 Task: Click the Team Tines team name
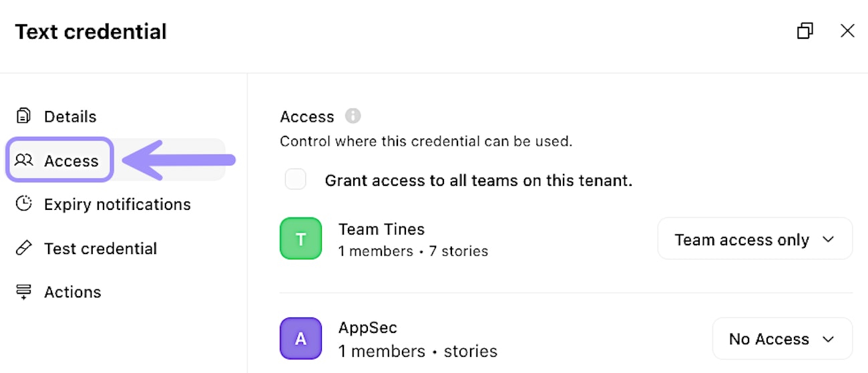point(381,229)
